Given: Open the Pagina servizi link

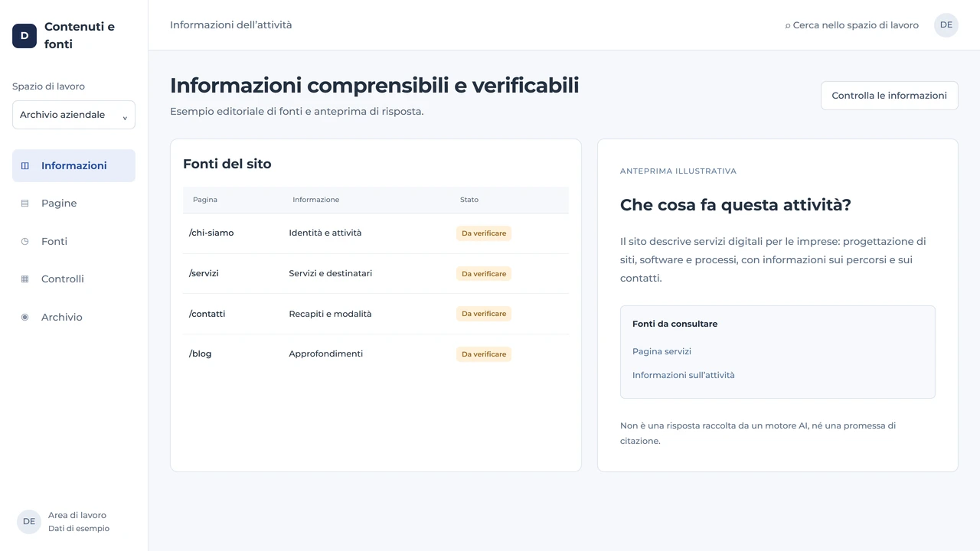Looking at the screenshot, I should (x=661, y=351).
